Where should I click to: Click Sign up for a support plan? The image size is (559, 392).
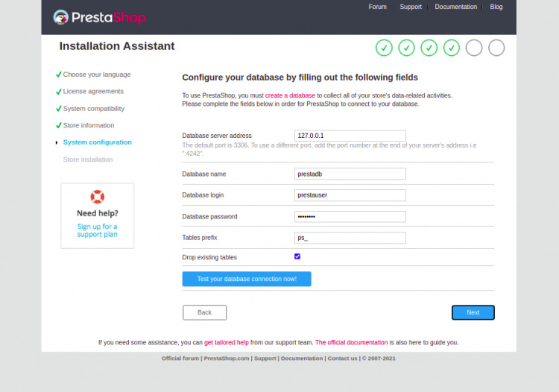pyautogui.click(x=97, y=230)
